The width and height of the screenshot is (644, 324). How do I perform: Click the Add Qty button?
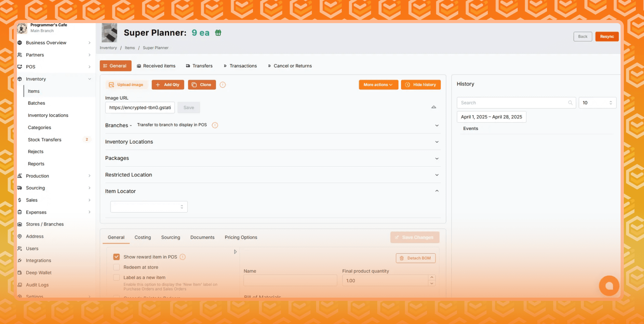click(x=168, y=85)
